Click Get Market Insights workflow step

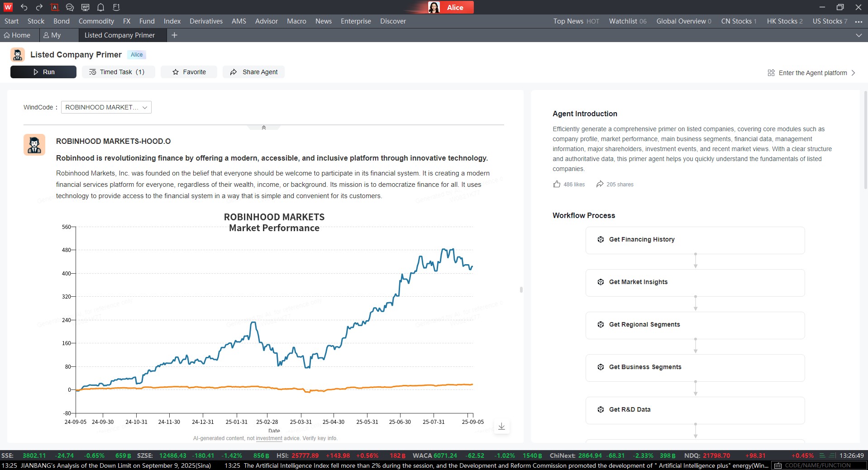tap(695, 283)
